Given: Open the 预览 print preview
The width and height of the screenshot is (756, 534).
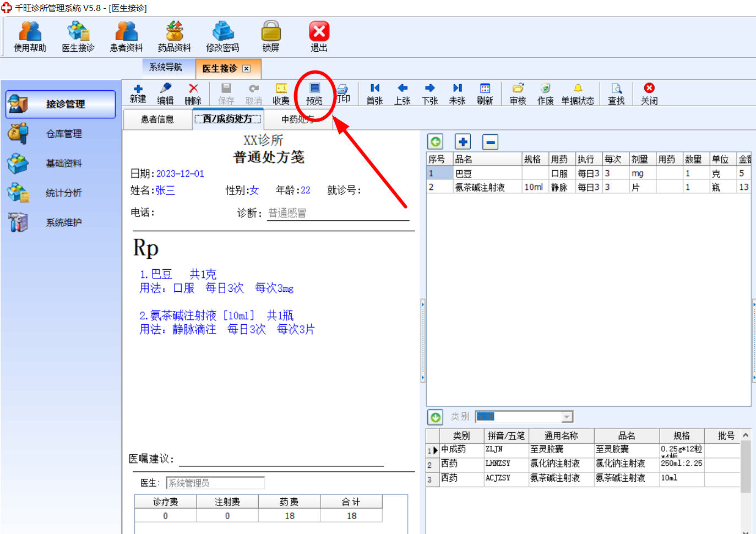Looking at the screenshot, I should 314,94.
